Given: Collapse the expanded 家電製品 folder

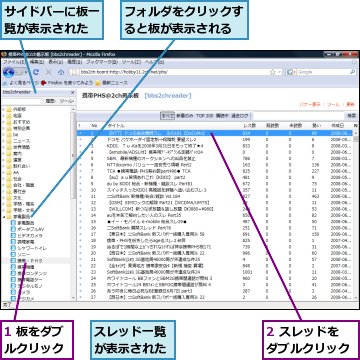Looking at the screenshot, I should click(x=4, y=217).
